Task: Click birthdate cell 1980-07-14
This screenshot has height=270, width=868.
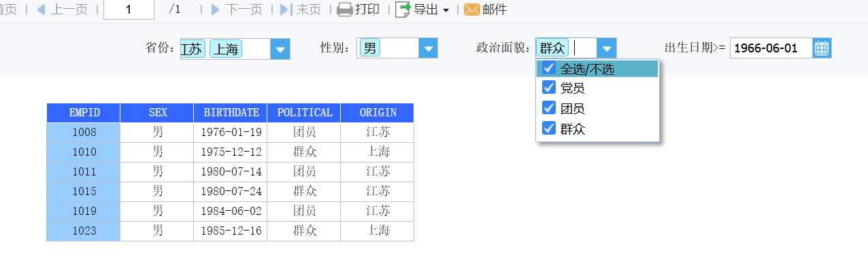Action: [231, 172]
